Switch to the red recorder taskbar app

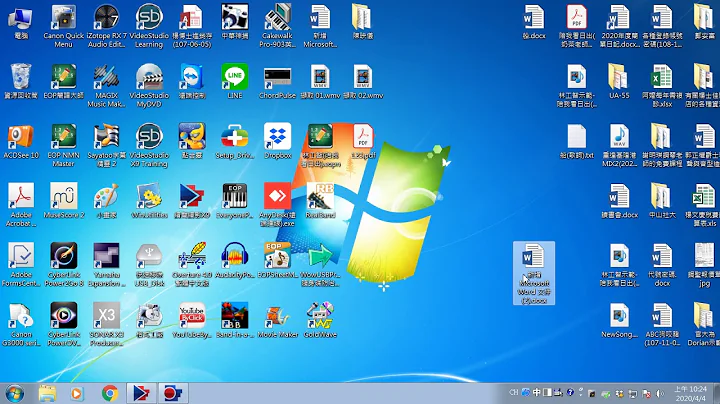[173, 393]
